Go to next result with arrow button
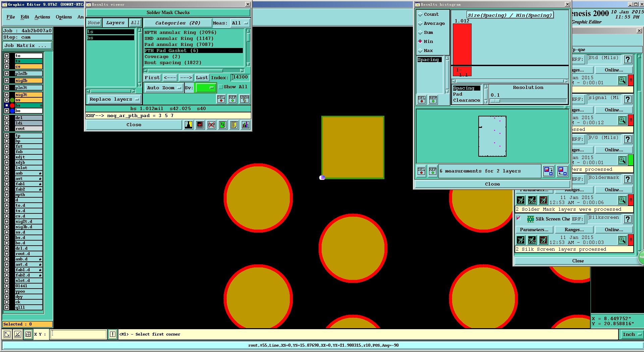644x352 pixels. click(x=186, y=78)
